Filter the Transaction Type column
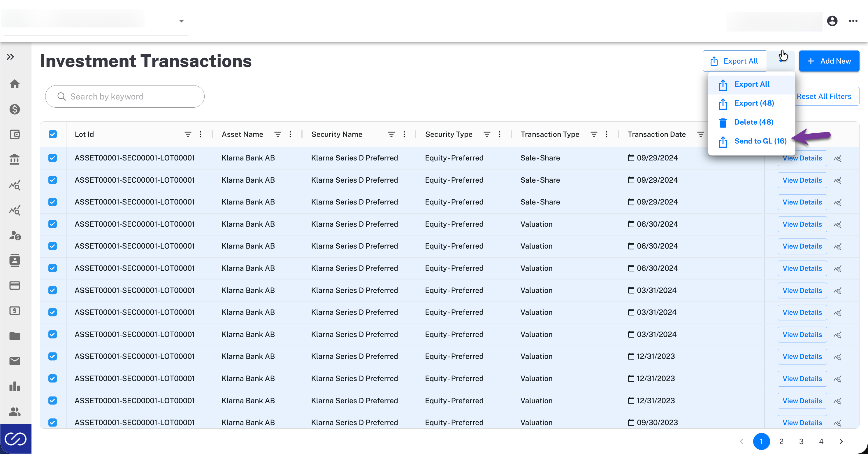 click(x=594, y=134)
